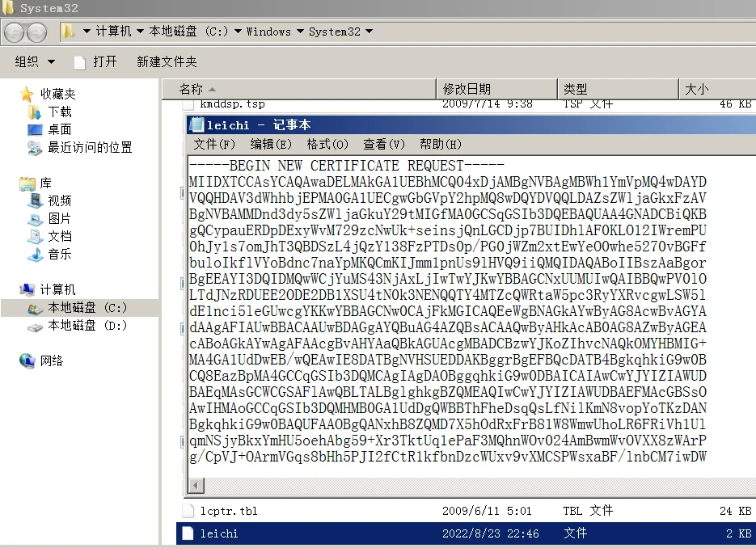Click the 新建文件夹 new folder button
The image size is (756, 548).
(x=167, y=61)
